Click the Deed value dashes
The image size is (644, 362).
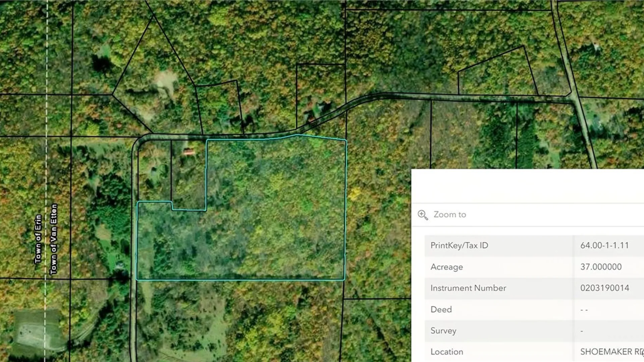[x=584, y=310]
